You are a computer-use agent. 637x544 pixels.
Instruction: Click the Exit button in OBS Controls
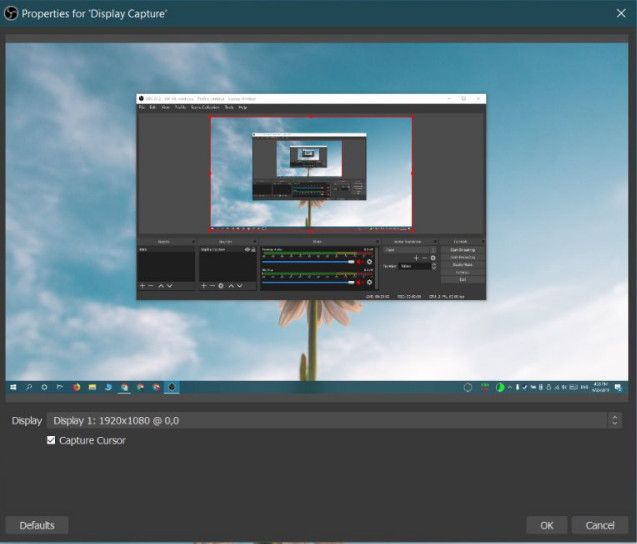click(x=463, y=280)
